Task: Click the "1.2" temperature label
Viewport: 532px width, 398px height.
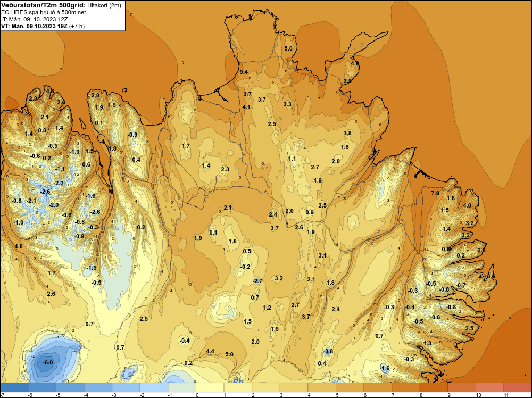Action: click(267, 308)
